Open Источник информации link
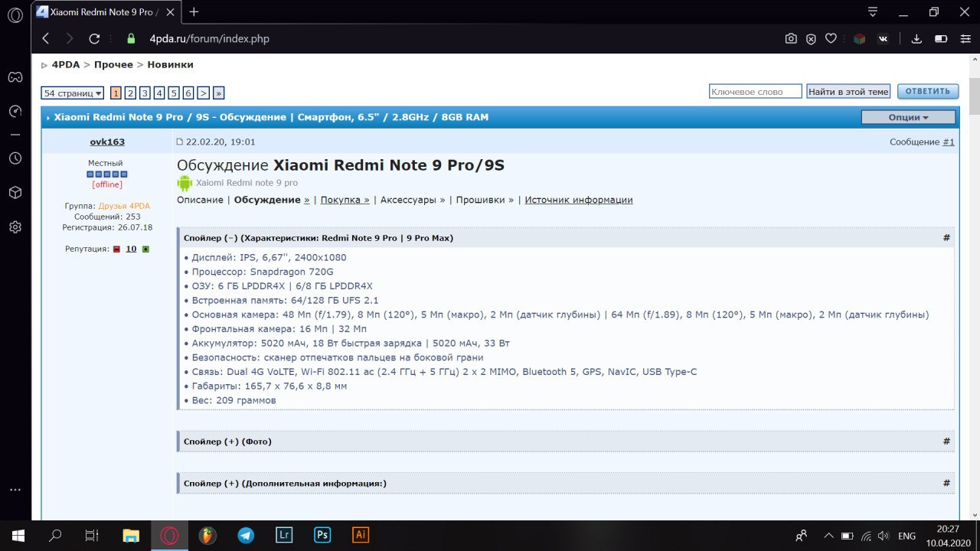 579,200
